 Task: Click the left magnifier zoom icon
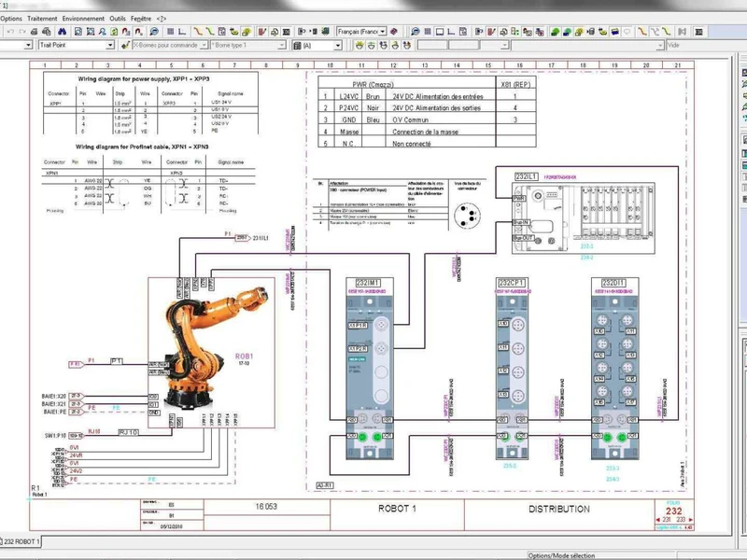point(154,32)
